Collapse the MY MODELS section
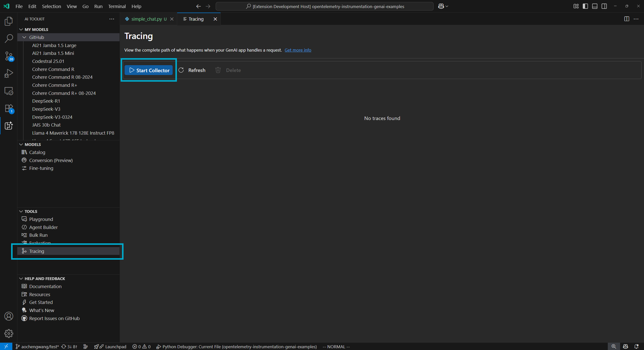The width and height of the screenshot is (644, 350). pyautogui.click(x=21, y=29)
